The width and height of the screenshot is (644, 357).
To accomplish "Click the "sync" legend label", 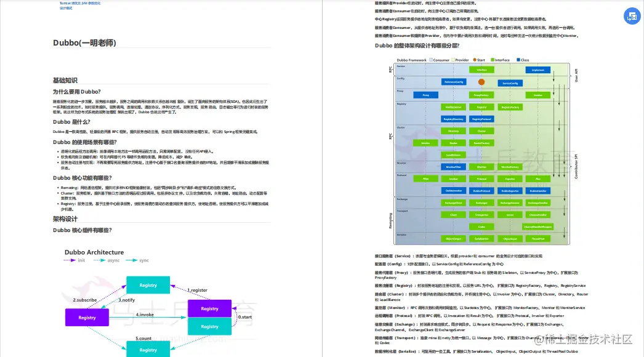I will click(x=143, y=260).
